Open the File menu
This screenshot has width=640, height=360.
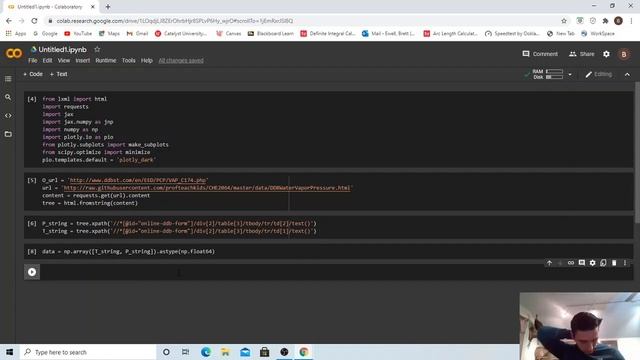click(x=33, y=60)
